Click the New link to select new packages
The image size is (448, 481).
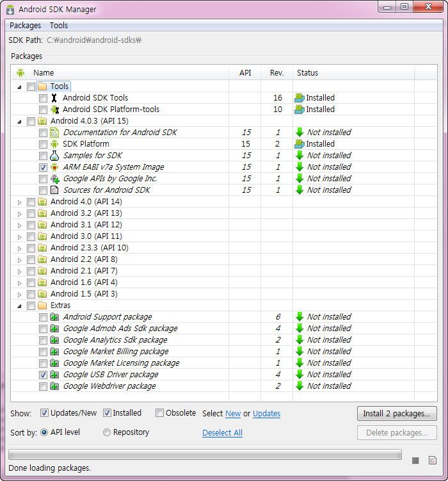(233, 414)
